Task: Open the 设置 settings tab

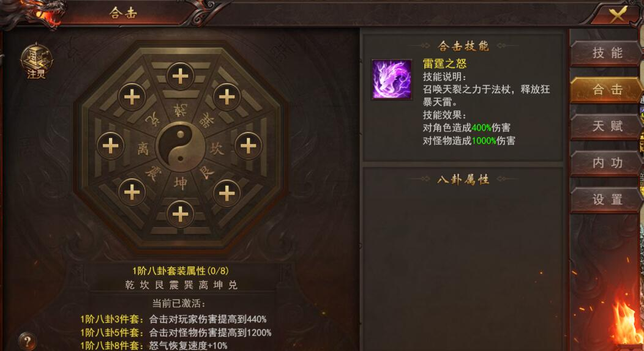Action: click(606, 200)
